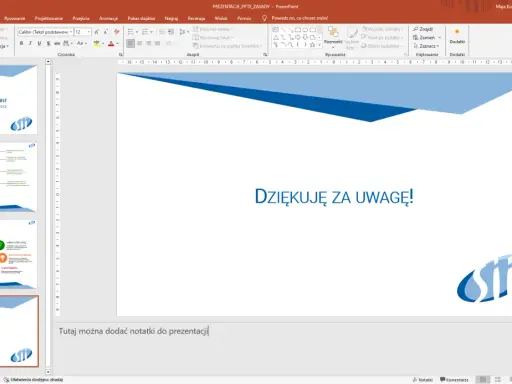This screenshot has width=512, height=384.
Task: Insert text box shape from gallery
Action: 276,30
